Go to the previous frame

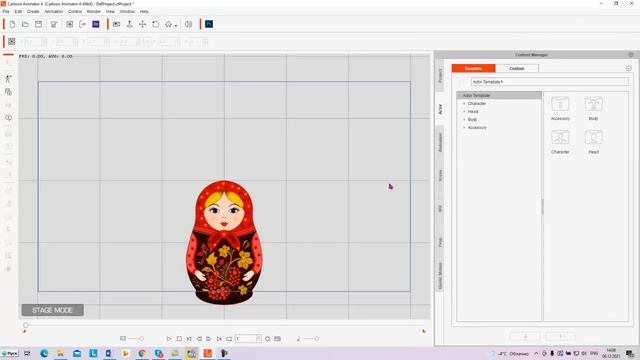click(x=199, y=339)
